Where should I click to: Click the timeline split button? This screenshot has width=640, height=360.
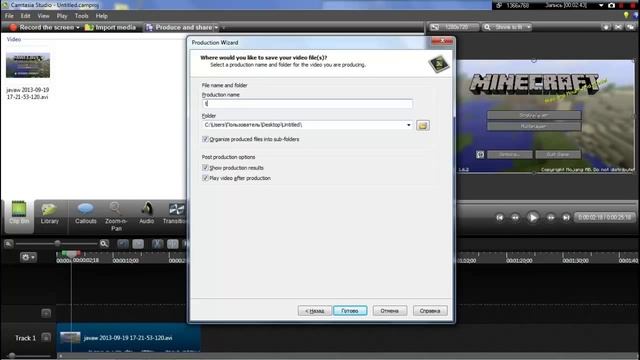(173, 244)
